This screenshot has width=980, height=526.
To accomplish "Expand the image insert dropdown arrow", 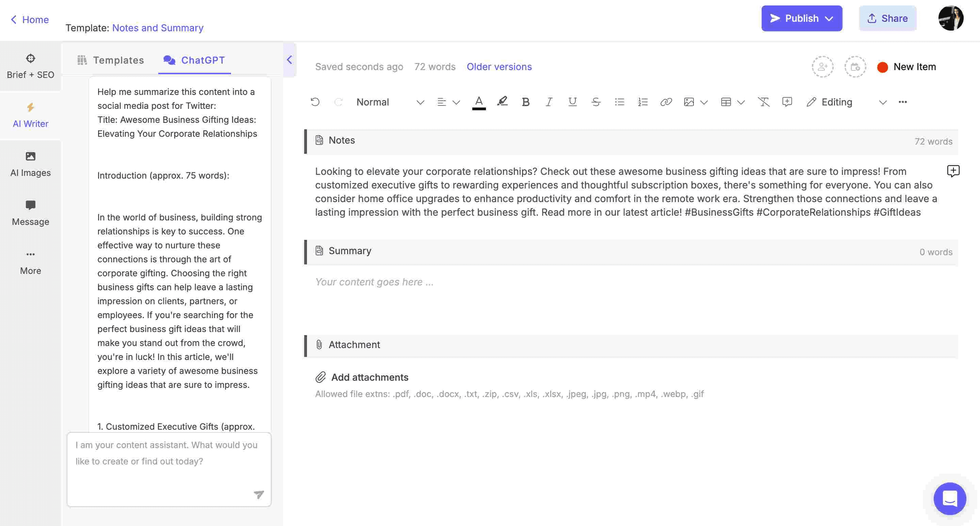I will [x=704, y=102].
